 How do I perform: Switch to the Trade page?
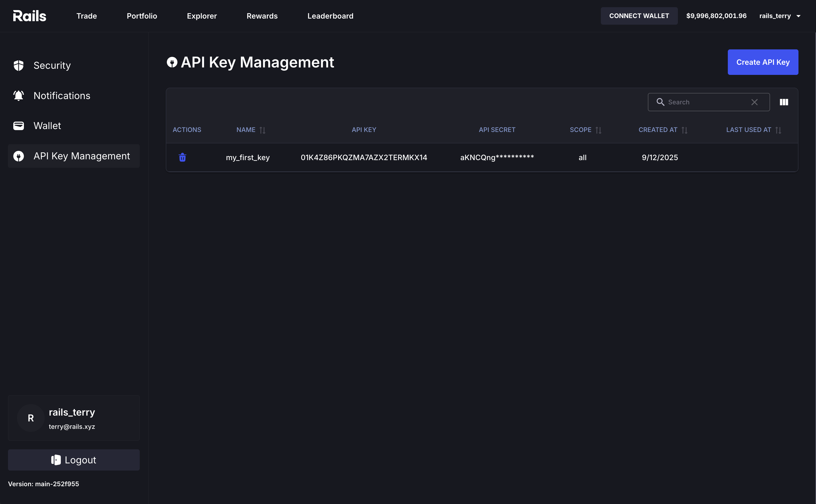86,16
